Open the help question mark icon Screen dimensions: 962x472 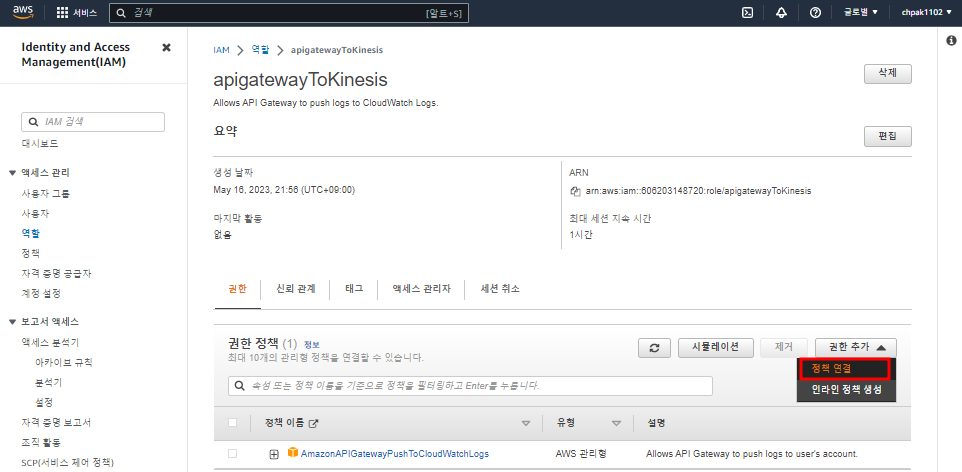coord(815,13)
